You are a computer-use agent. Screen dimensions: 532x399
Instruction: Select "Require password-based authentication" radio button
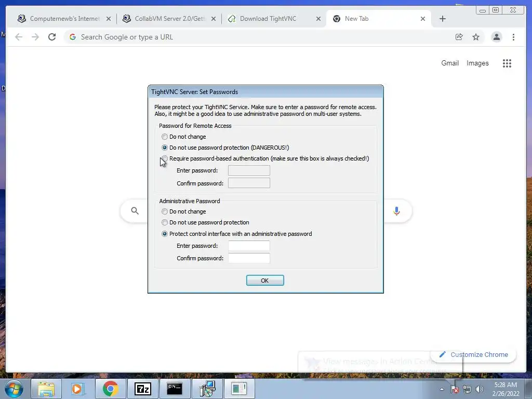click(x=165, y=158)
